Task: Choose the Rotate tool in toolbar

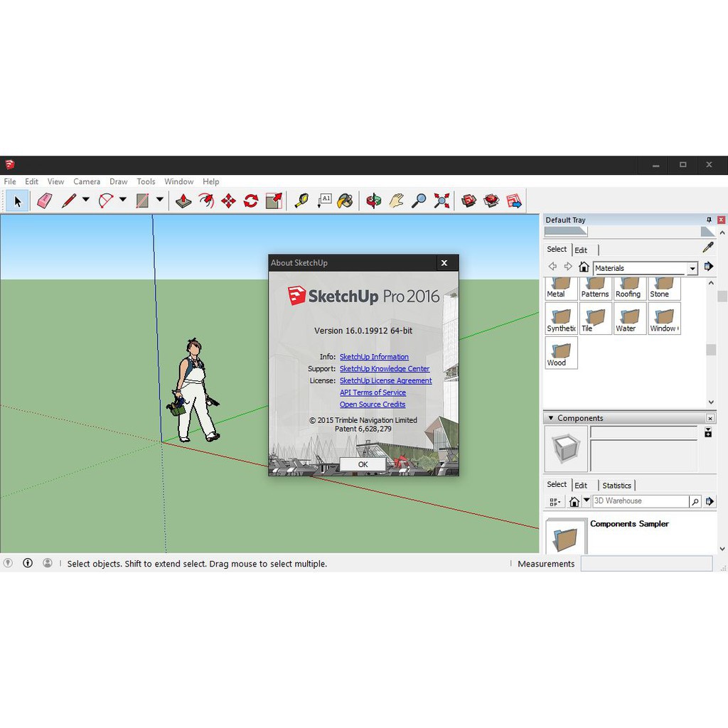Action: point(251,201)
